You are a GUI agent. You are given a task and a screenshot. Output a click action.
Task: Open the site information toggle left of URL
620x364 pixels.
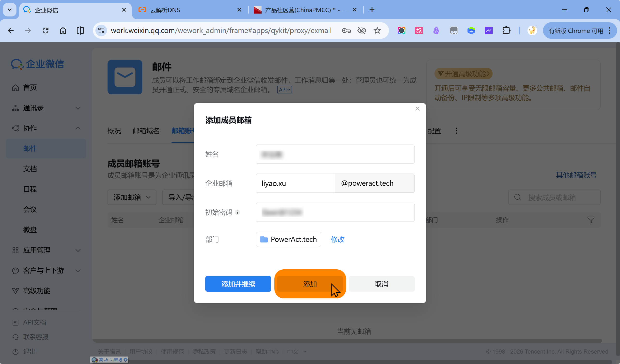point(101,30)
